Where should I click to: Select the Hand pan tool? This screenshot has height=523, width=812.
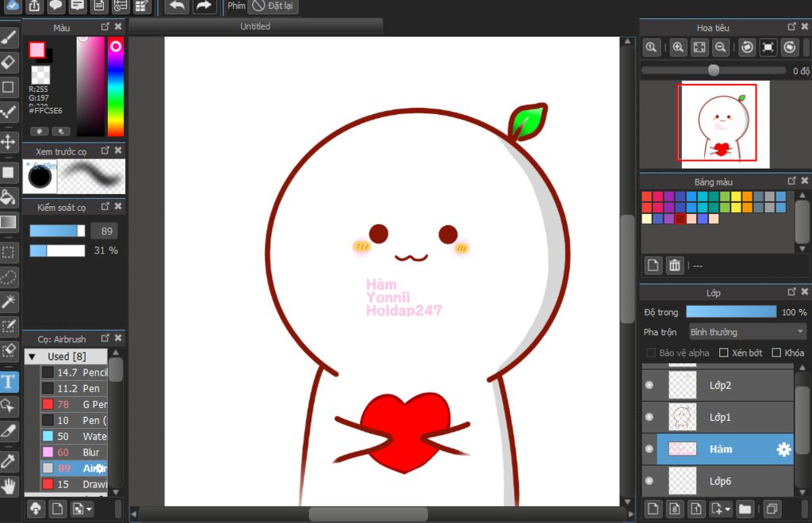point(9,487)
